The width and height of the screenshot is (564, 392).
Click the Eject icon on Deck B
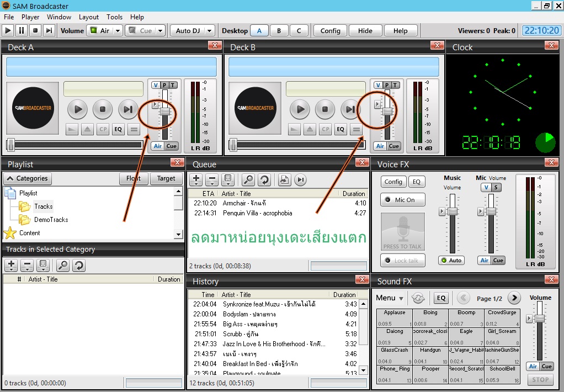(x=310, y=129)
